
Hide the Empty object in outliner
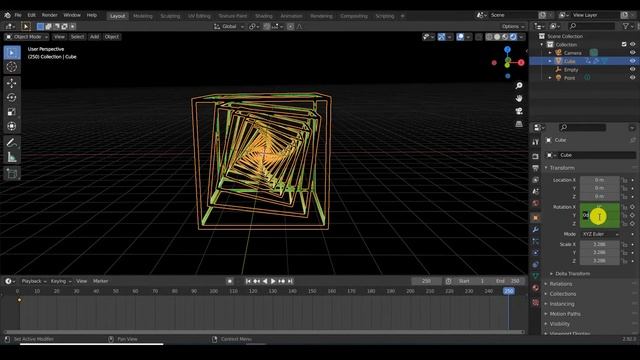pyautogui.click(x=633, y=69)
